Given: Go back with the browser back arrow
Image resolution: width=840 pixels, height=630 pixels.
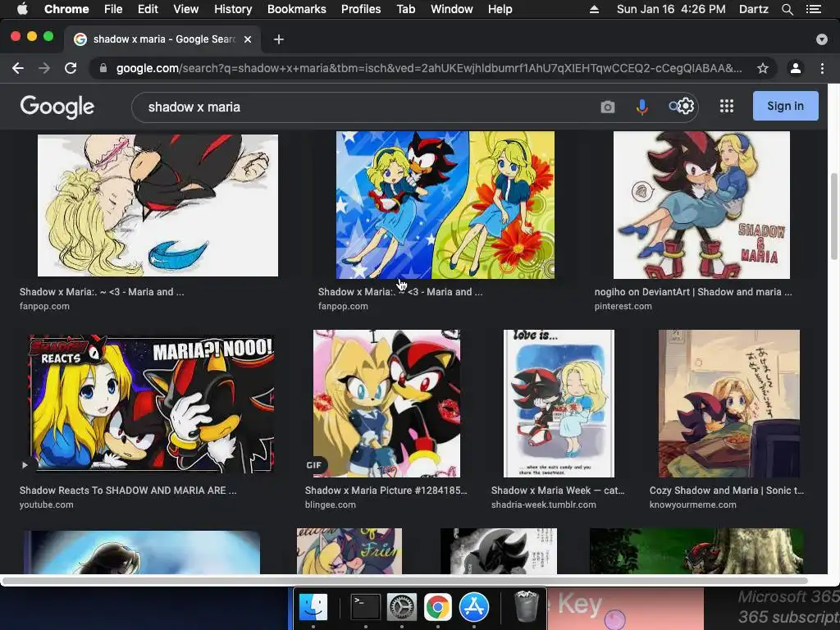Looking at the screenshot, I should pos(18,68).
